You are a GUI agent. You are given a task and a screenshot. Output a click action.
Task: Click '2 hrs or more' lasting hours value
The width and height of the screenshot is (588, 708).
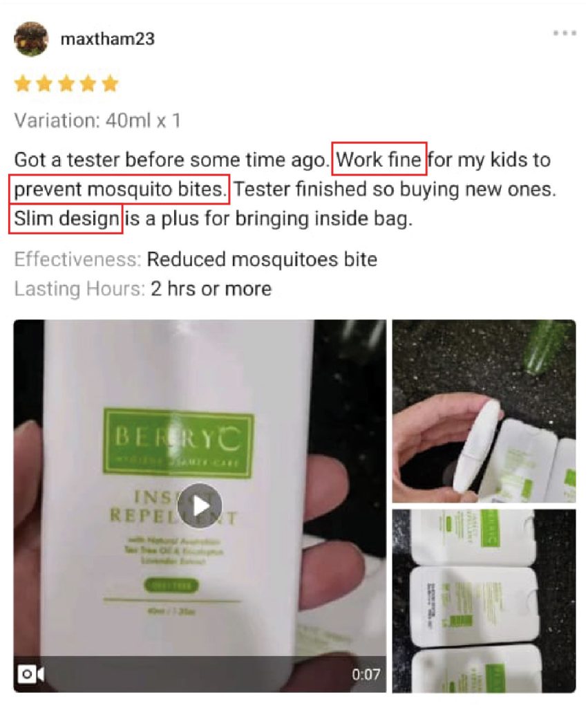211,288
